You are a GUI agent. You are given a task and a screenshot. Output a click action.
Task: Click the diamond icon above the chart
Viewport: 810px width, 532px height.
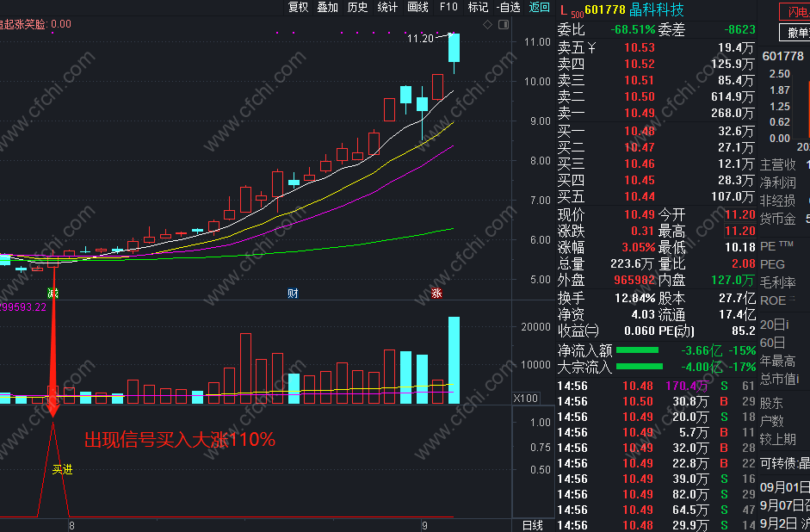[x=487, y=25]
